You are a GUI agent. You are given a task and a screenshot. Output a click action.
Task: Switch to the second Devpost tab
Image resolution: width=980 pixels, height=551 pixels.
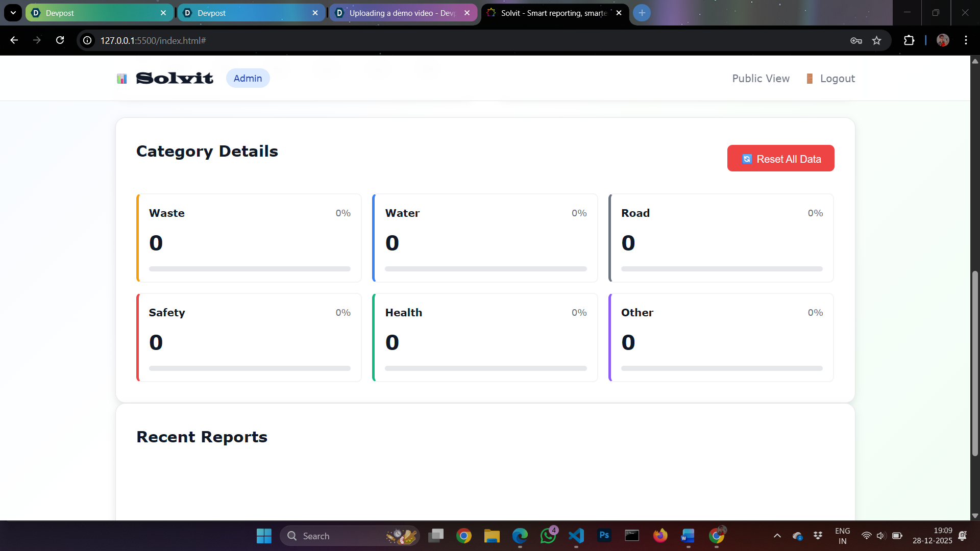coord(251,13)
